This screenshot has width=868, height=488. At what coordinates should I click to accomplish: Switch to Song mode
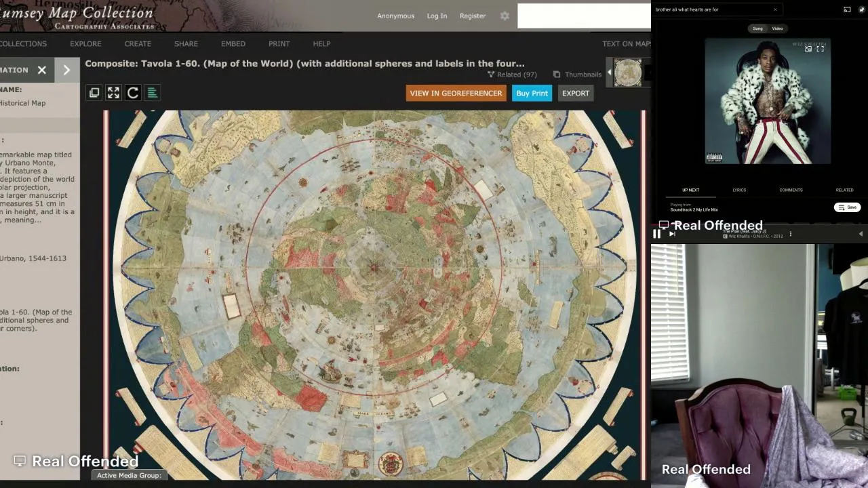point(757,28)
